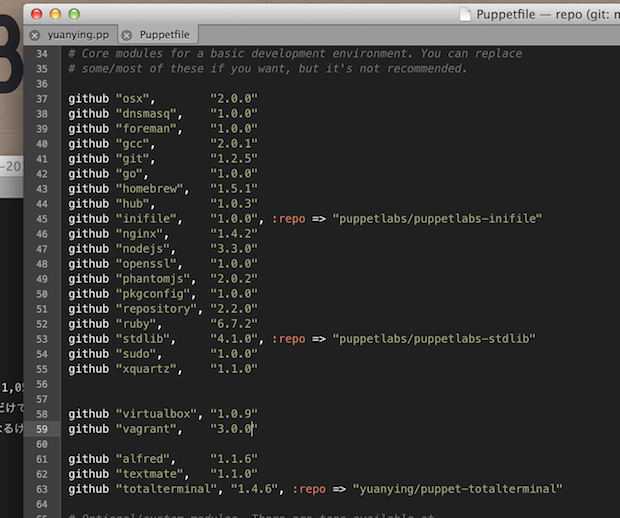620x518 pixels.
Task: Click version "1.5.1" on the homebrew line
Action: (x=234, y=189)
